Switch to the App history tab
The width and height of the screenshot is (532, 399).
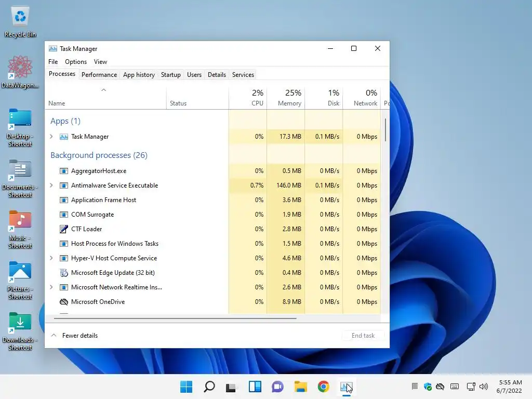point(139,75)
